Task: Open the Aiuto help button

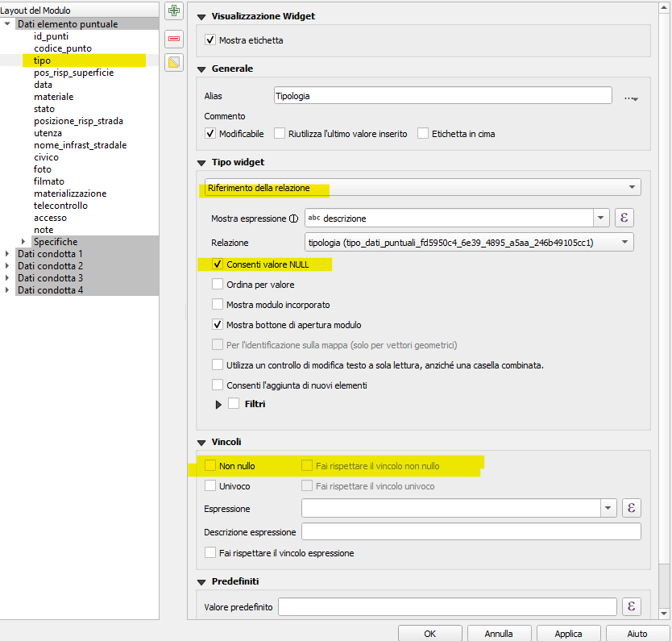Action: 636,634
